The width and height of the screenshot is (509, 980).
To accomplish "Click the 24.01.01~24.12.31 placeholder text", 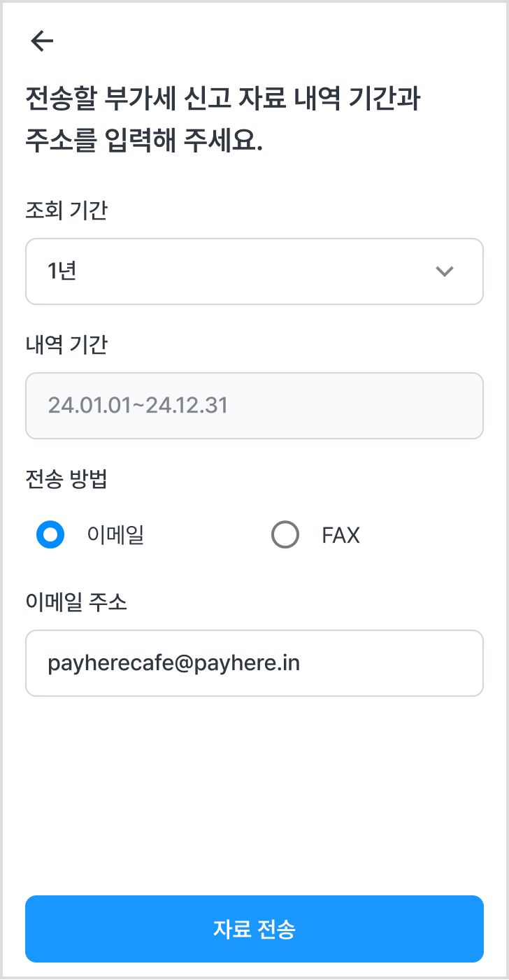I will pyautogui.click(x=138, y=406).
